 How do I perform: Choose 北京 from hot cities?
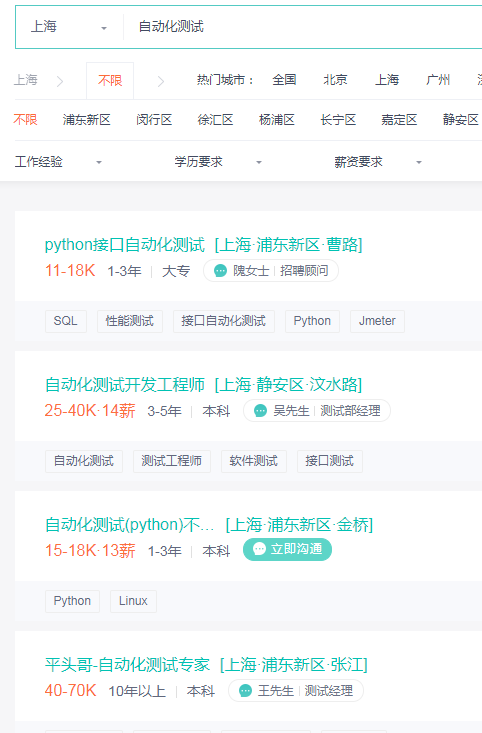335,80
